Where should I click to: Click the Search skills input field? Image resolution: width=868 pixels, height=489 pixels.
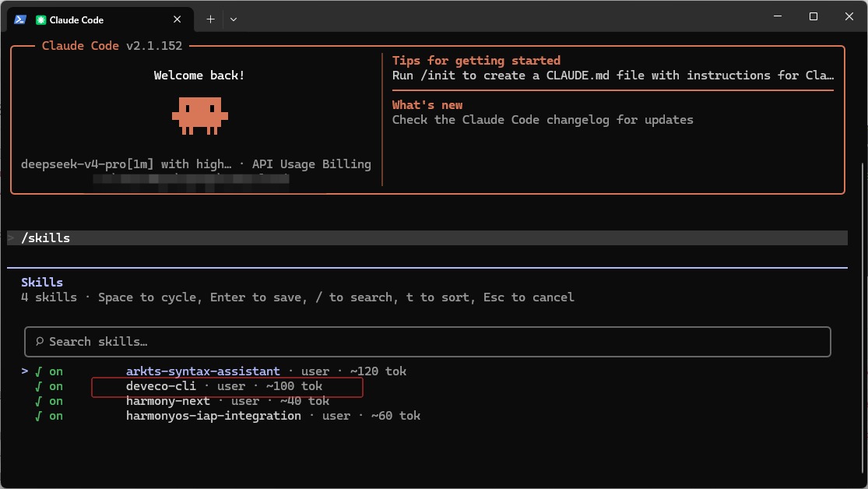tap(427, 342)
